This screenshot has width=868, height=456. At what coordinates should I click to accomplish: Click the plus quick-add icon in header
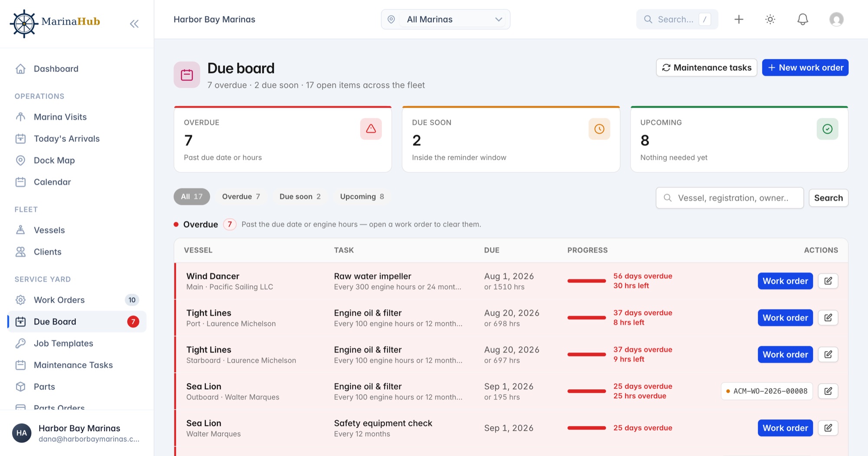click(x=739, y=19)
